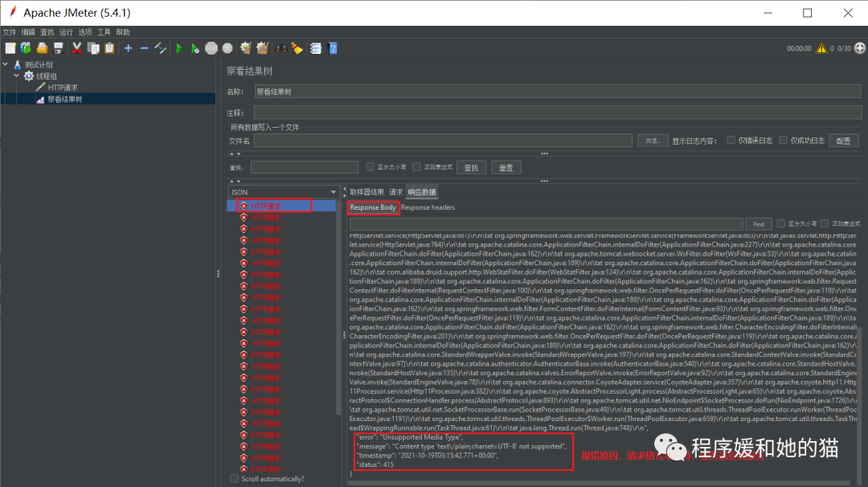Start the test without pauses
The height and width of the screenshot is (487, 868).
[194, 48]
